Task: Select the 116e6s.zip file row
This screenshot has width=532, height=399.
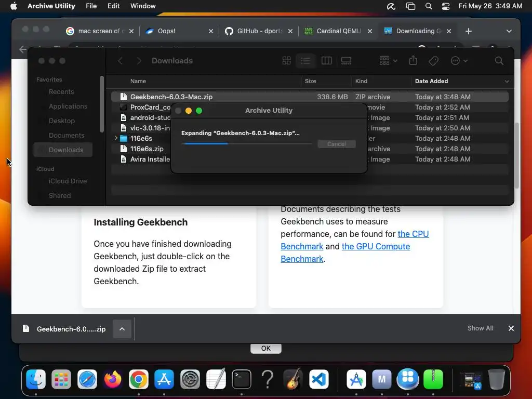Action: point(310,149)
